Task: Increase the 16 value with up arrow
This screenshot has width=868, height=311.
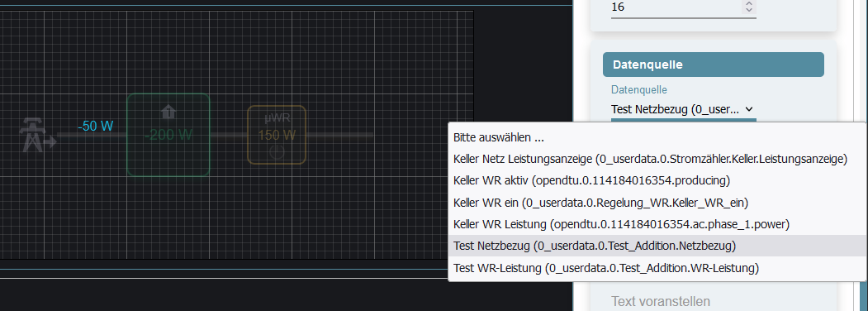Action: (749, 4)
